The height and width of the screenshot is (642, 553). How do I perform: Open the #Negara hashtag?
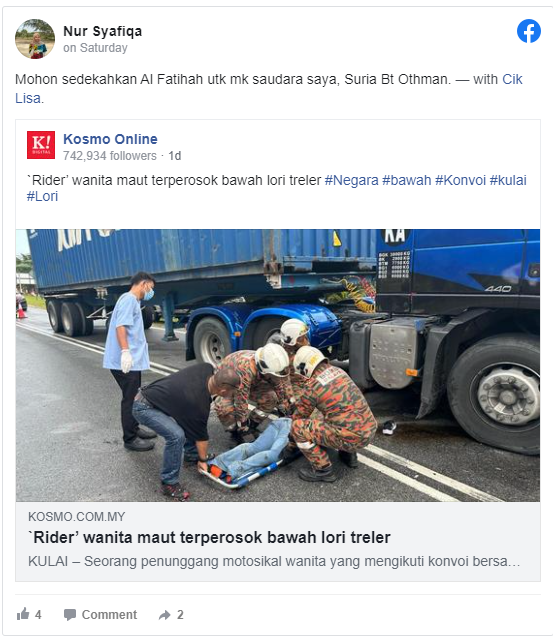pos(352,180)
